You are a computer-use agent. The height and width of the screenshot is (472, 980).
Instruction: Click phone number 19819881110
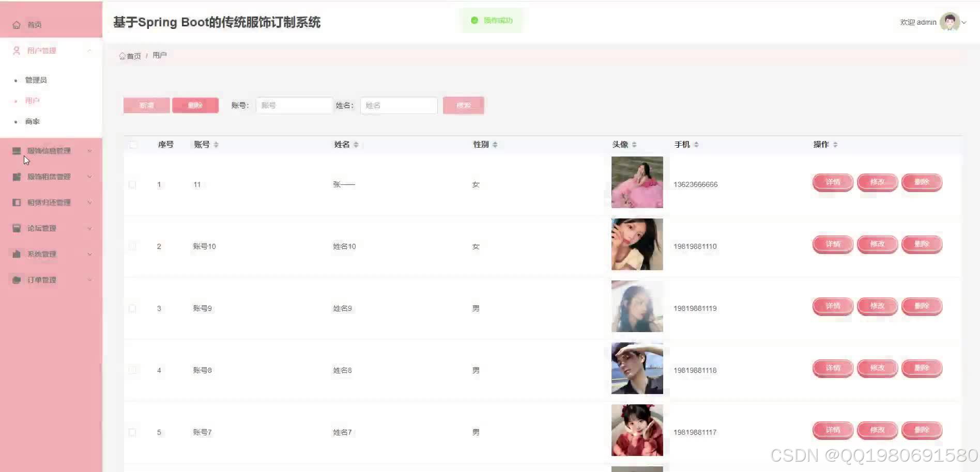point(695,246)
